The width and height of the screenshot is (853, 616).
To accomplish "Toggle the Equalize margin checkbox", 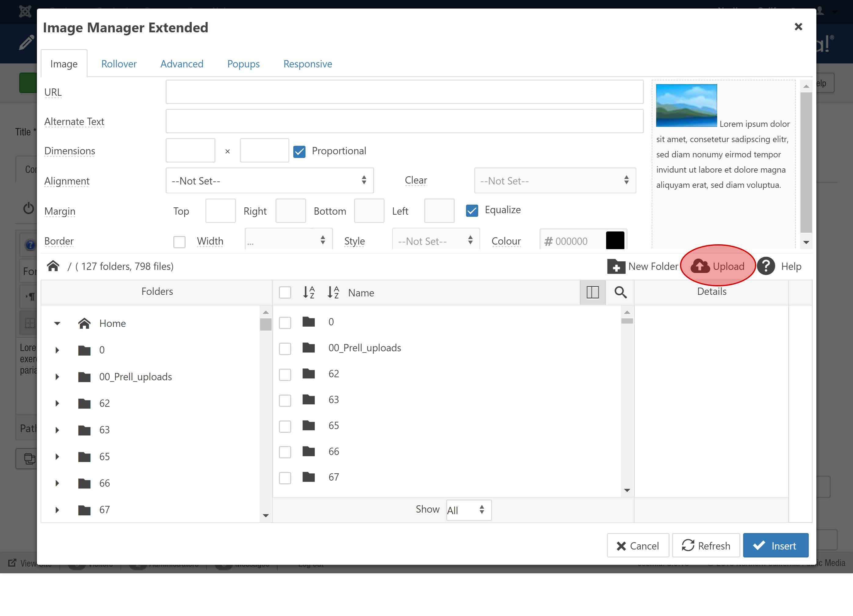I will (472, 210).
